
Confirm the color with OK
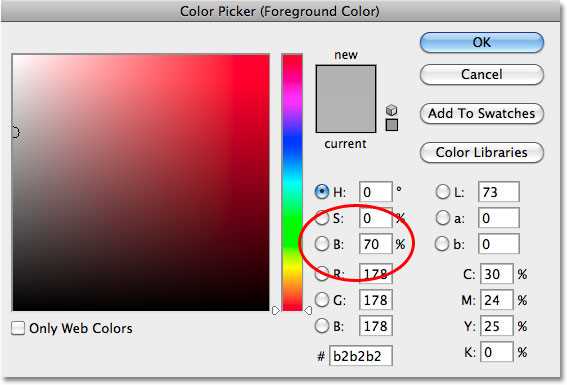482,43
